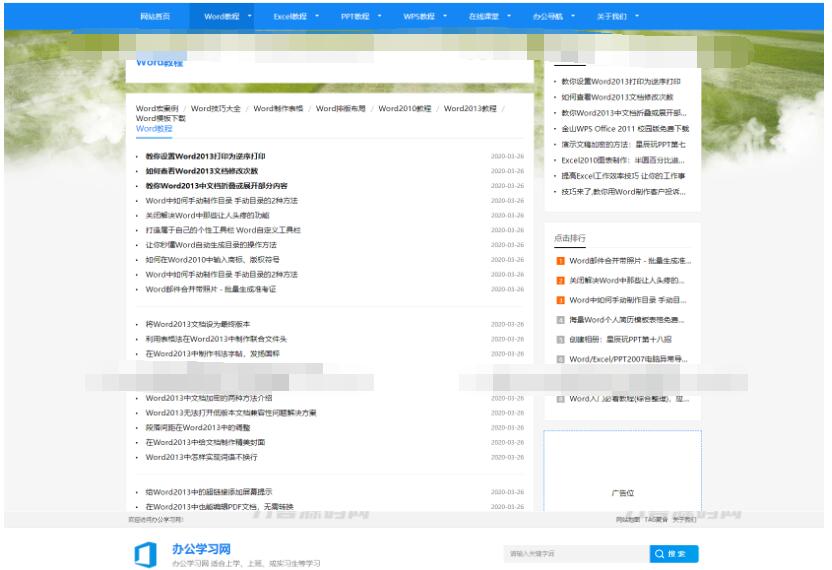Open the Excel教程 nav menu item

pos(290,16)
